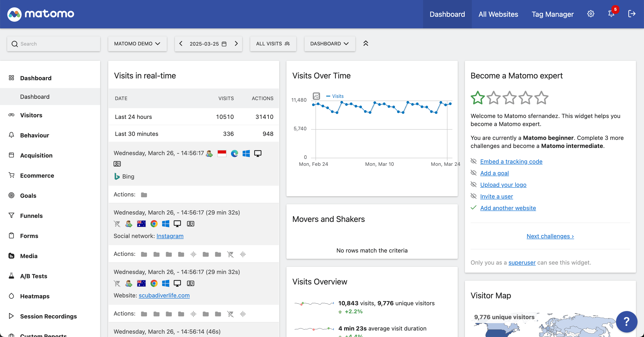The width and height of the screenshot is (644, 337).
Task: Open the Tag Manager tab
Action: click(x=553, y=14)
